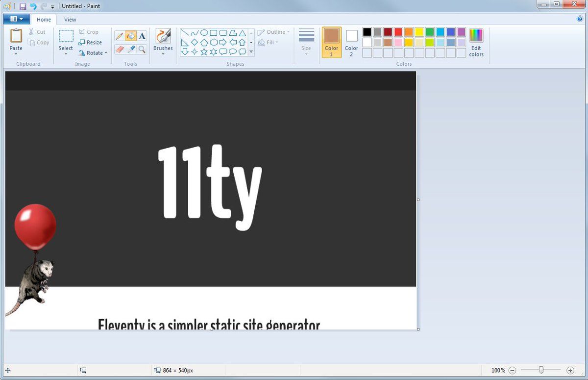Open the Paste dropdown arrow
The width and height of the screenshot is (588, 380).
coord(16,54)
